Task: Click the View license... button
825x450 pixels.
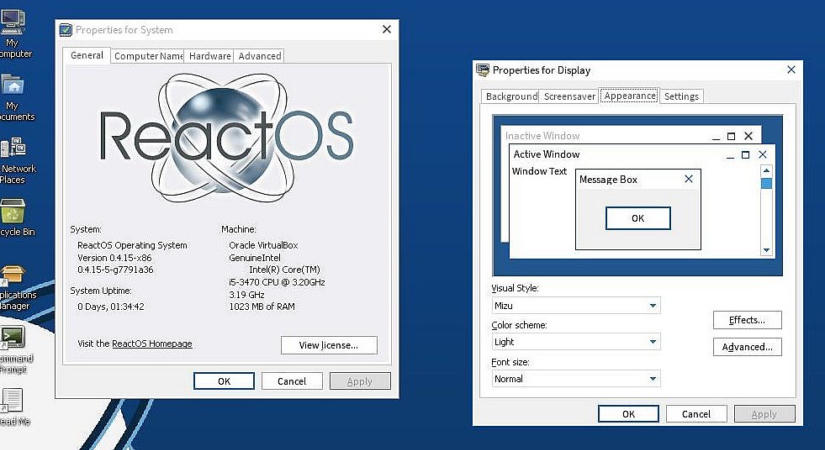Action: point(329,345)
